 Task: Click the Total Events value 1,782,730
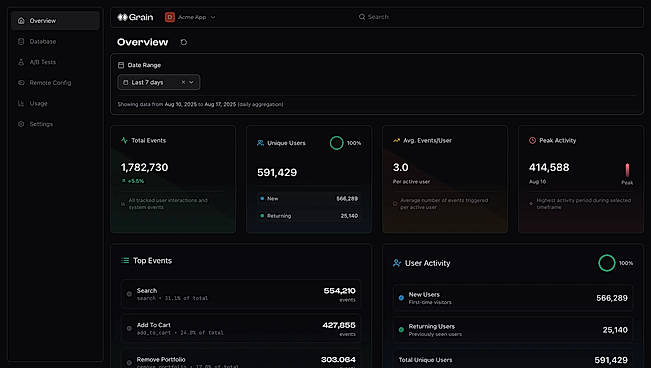pos(144,167)
